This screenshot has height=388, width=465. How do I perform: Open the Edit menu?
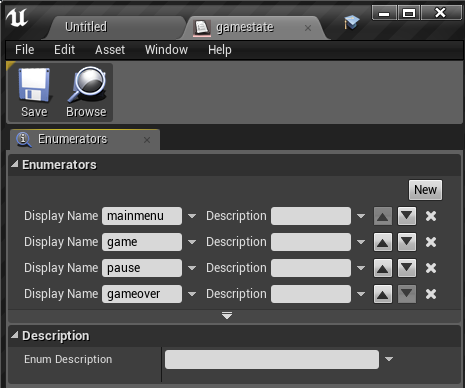pos(64,50)
